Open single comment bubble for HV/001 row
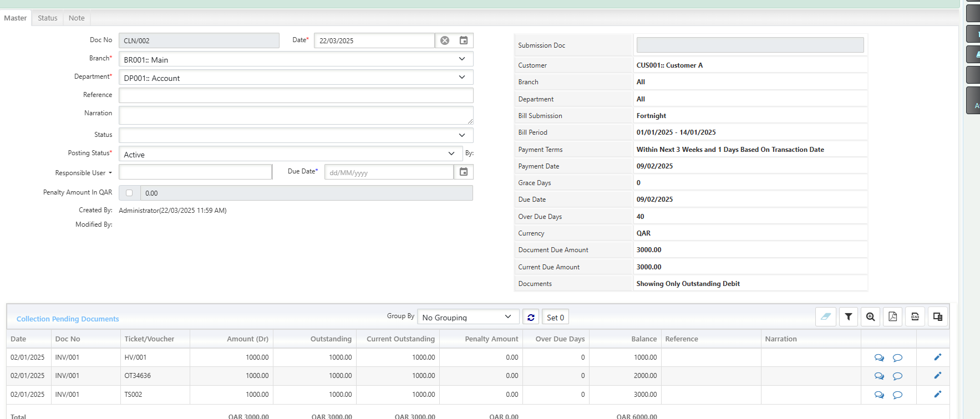Image resolution: width=980 pixels, height=419 pixels. click(x=897, y=357)
